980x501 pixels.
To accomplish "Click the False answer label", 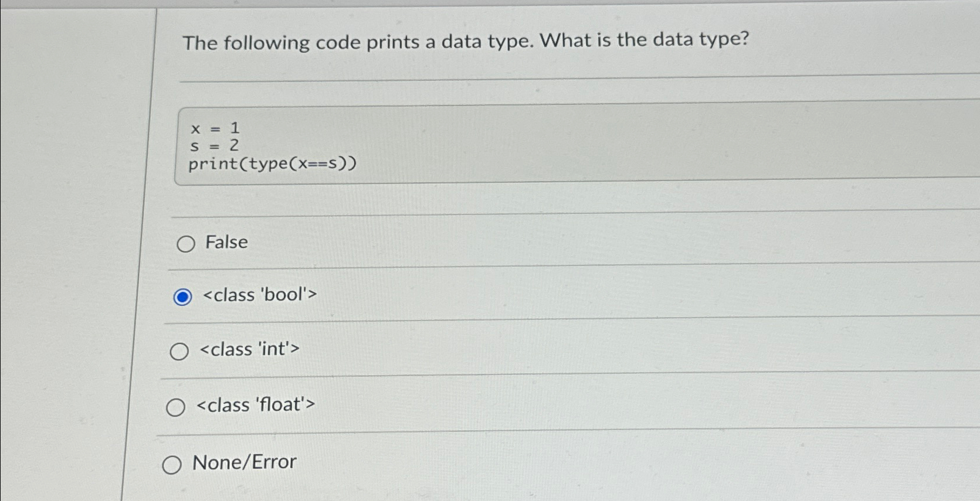I will (x=226, y=243).
